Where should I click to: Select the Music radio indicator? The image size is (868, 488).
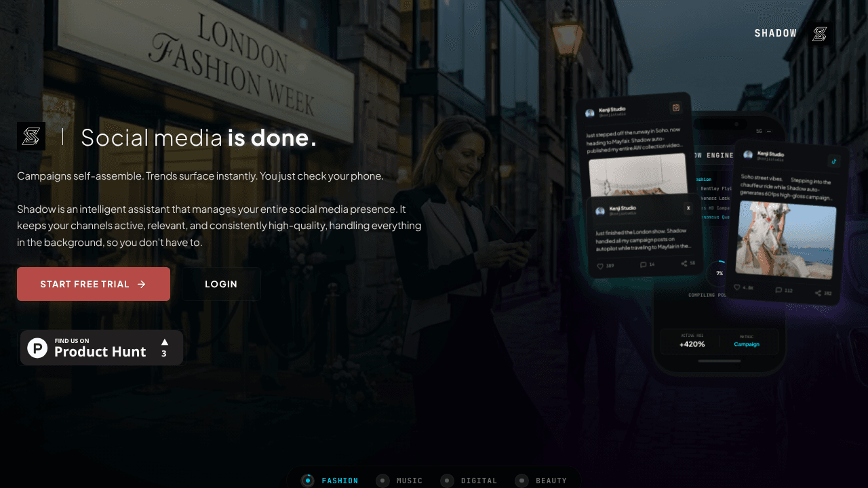click(x=382, y=481)
